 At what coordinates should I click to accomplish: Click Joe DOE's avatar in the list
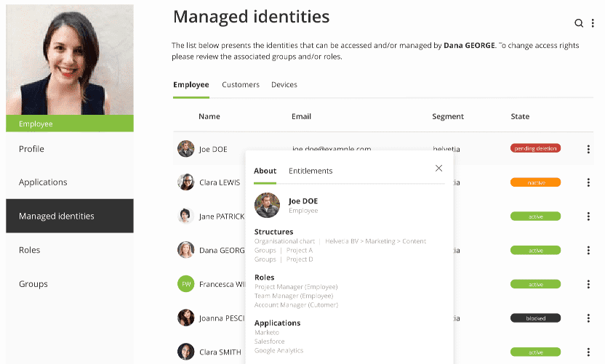coord(186,149)
